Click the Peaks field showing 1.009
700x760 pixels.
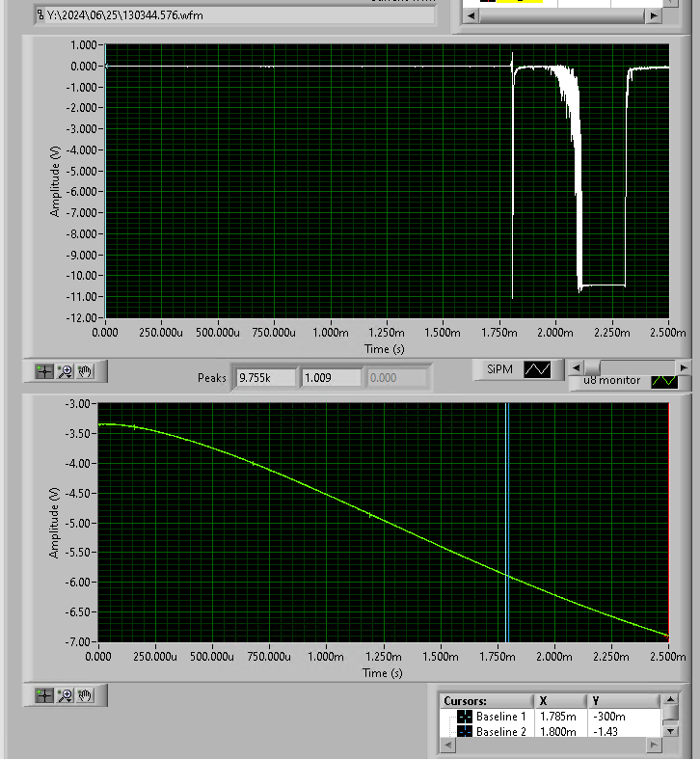tap(331, 378)
